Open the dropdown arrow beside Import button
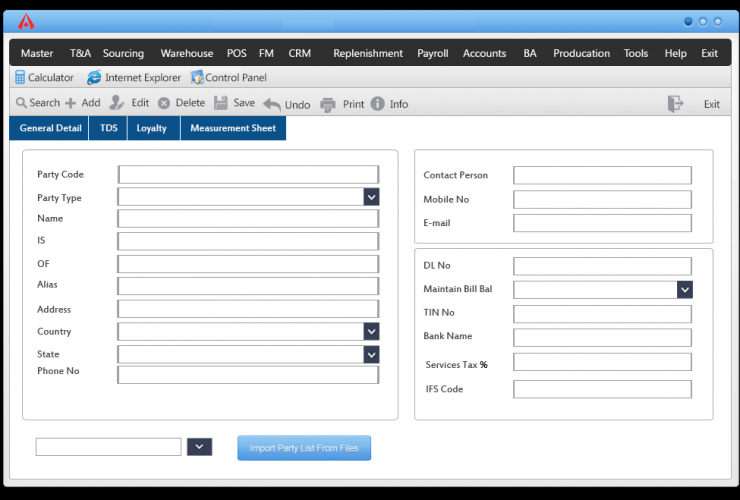 tap(199, 447)
